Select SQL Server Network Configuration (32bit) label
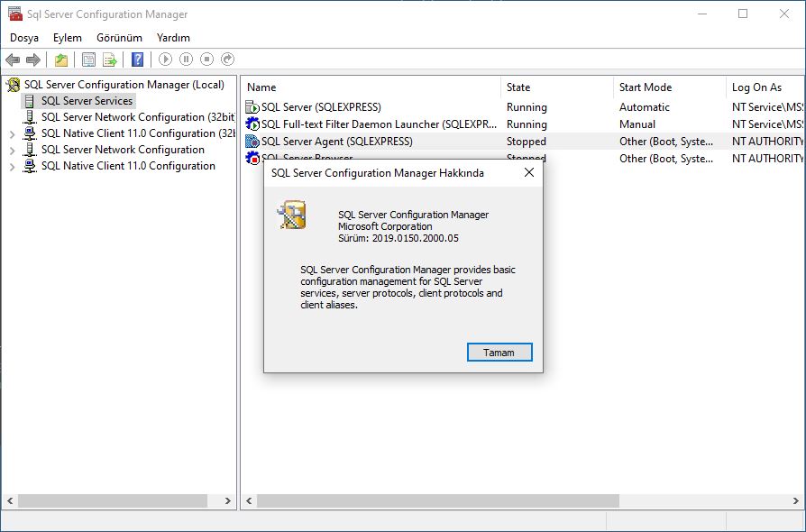This screenshot has height=532, width=806. coord(138,117)
